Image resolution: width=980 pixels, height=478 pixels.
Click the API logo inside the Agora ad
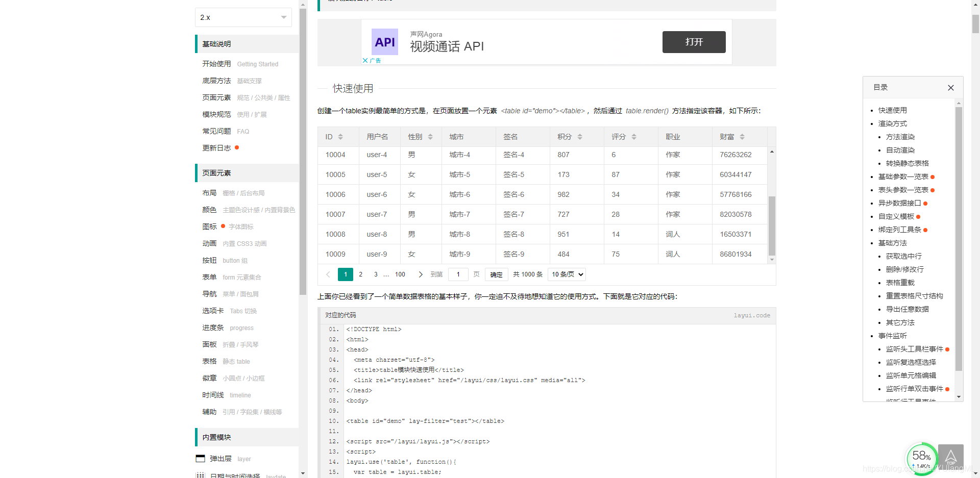(x=385, y=42)
